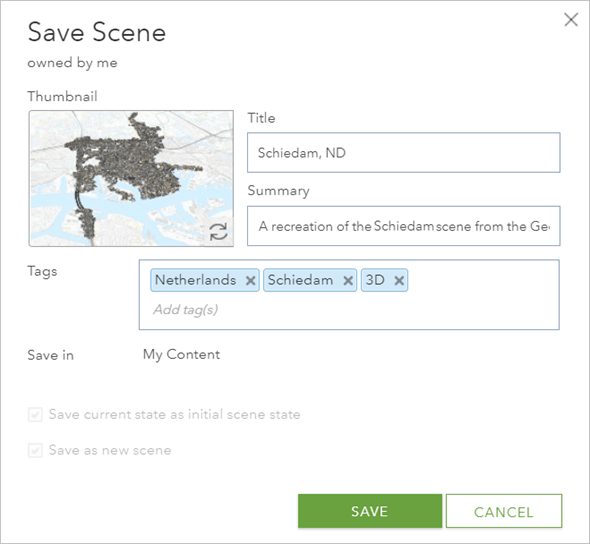
Task: Click the Tags label
Action: (x=42, y=271)
